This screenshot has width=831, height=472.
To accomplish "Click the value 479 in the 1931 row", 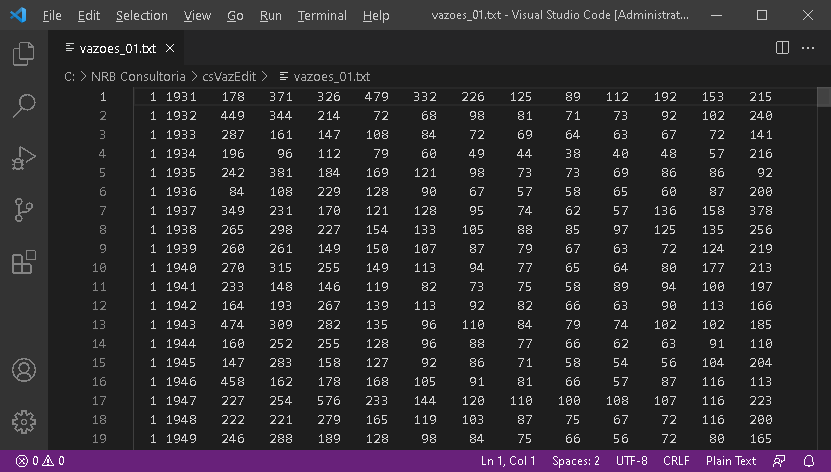I will tap(376, 97).
